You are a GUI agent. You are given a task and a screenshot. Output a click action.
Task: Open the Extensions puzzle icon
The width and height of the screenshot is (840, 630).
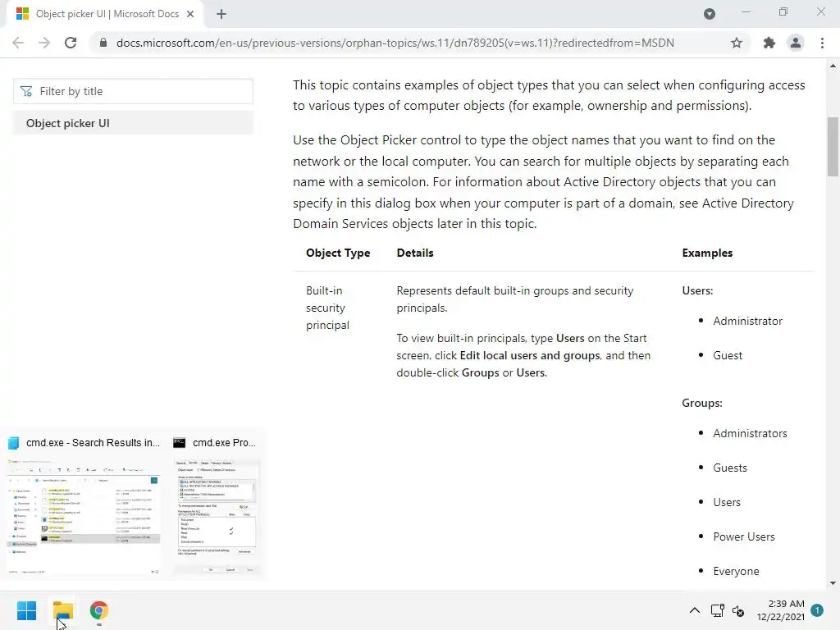[x=769, y=43]
